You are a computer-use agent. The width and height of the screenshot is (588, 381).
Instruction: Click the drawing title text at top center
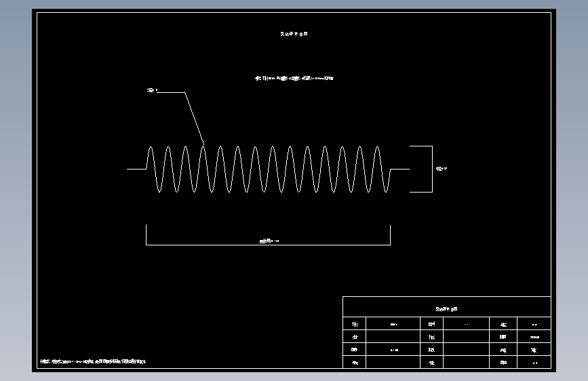point(294,34)
